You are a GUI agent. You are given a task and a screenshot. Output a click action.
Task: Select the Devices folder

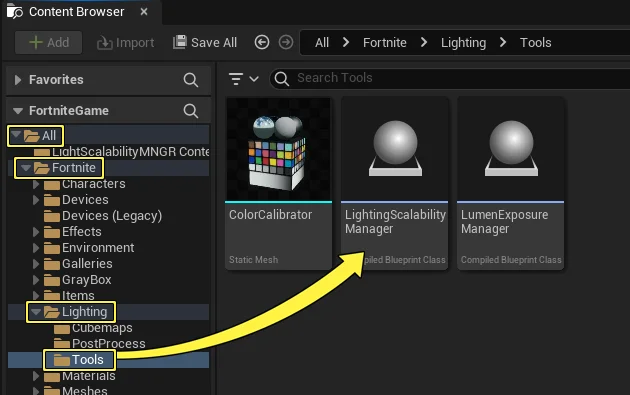coord(76,200)
